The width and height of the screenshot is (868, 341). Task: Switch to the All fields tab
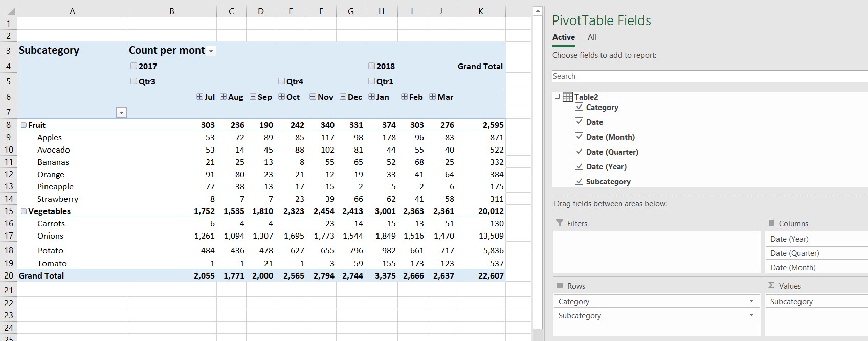(x=592, y=37)
